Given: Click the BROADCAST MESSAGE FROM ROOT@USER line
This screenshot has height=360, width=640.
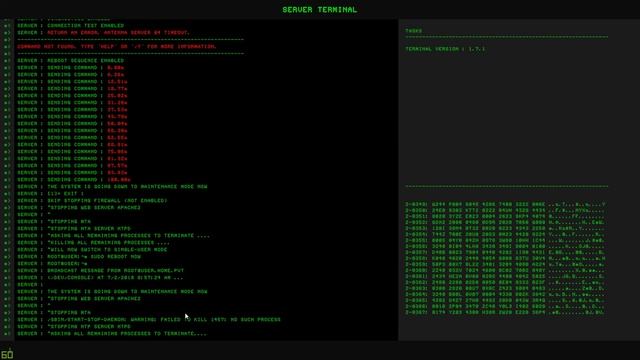Looking at the screenshot, I should [100, 270].
